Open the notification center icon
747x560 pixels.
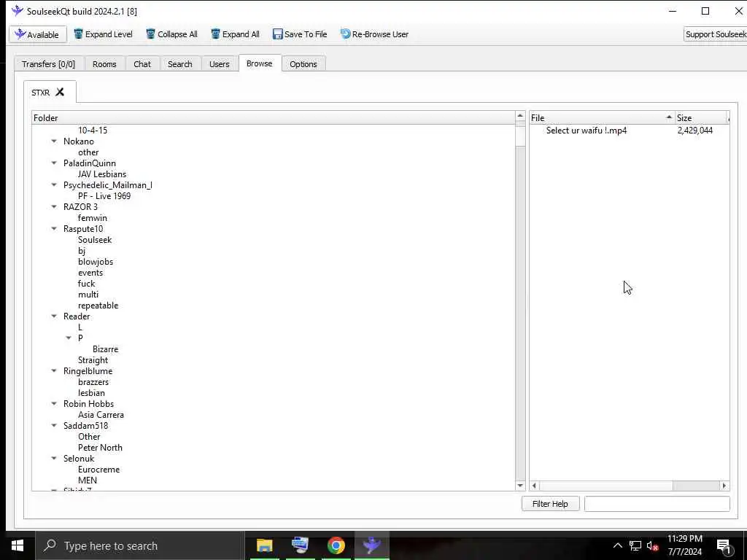pos(724,546)
